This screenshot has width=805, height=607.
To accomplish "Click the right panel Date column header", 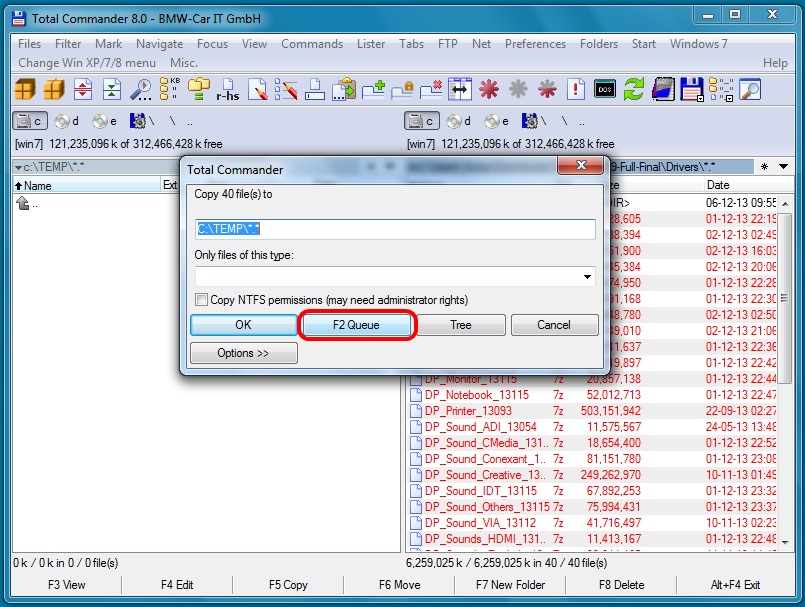I will point(748,185).
